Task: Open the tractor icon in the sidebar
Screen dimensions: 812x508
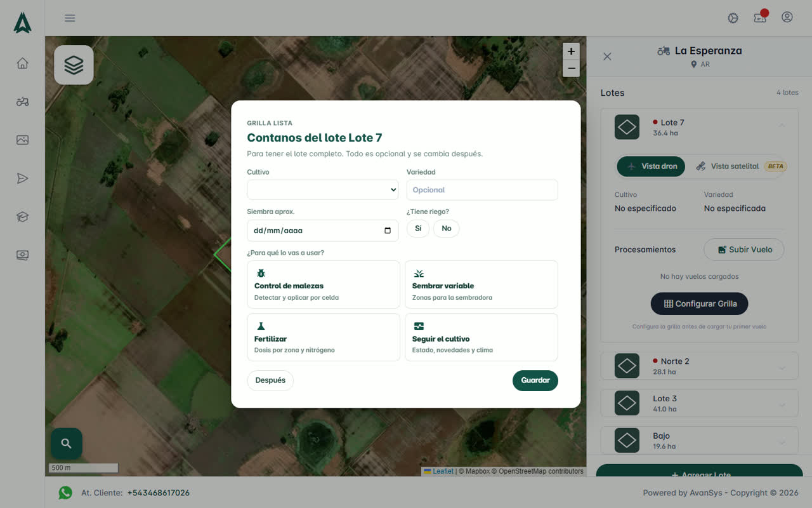Action: pos(22,102)
